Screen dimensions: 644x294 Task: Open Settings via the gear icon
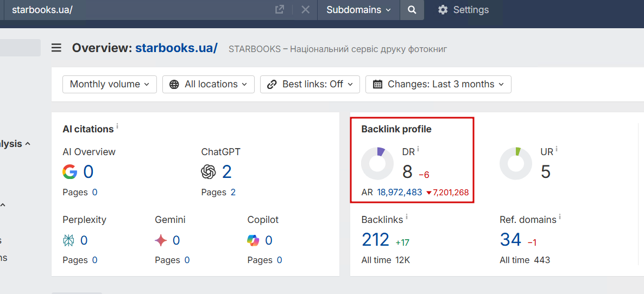coord(443,10)
